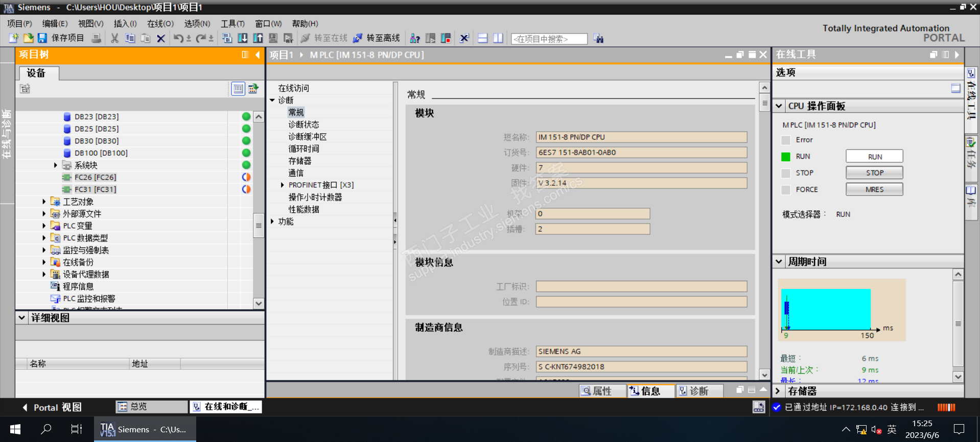Click 保存项目 to save the project
980x442 pixels.
61,38
